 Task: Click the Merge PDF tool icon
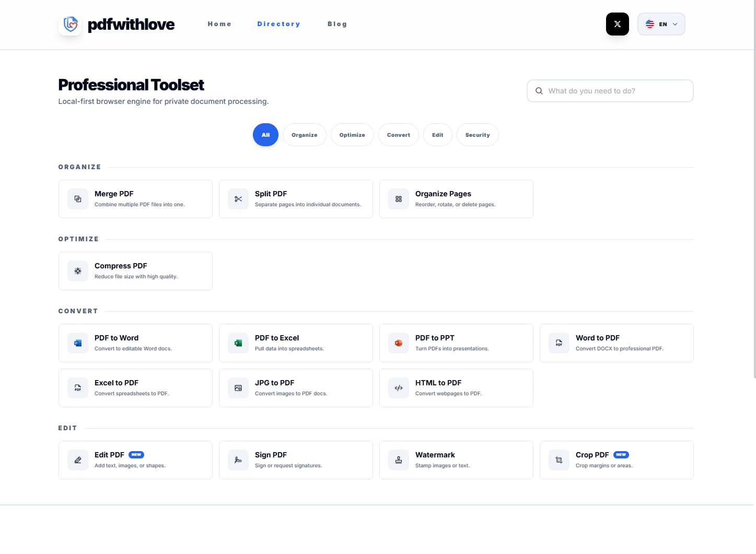click(78, 199)
